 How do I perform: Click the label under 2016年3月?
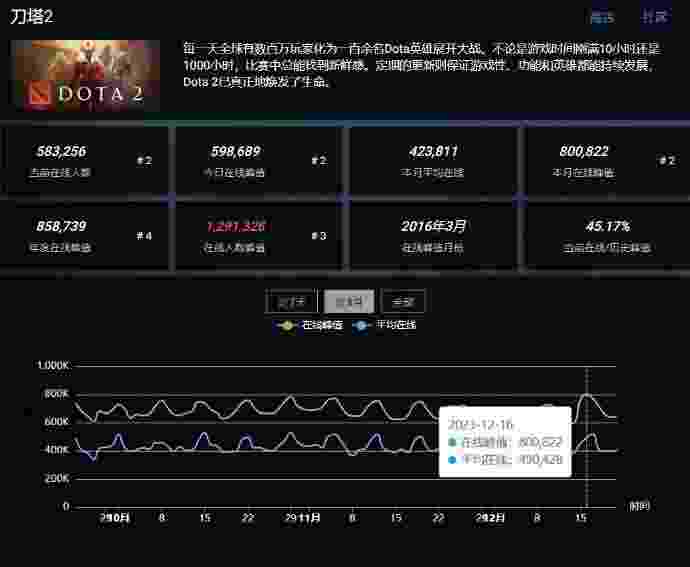tap(432, 248)
